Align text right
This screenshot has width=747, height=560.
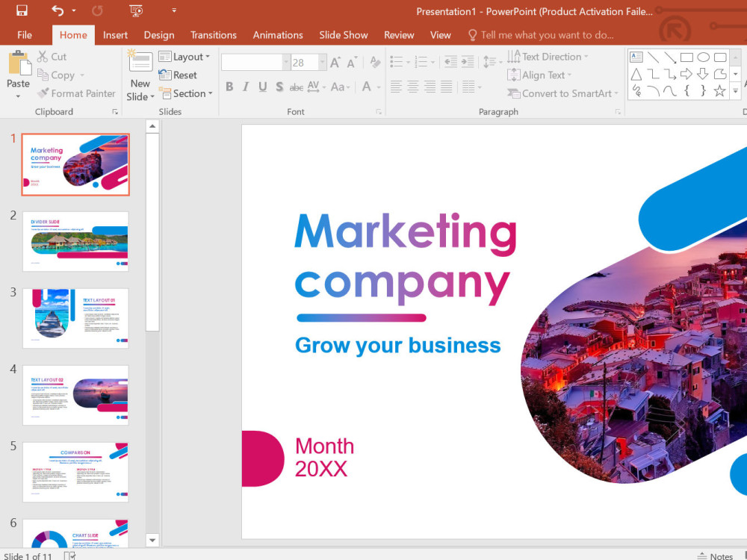(430, 87)
